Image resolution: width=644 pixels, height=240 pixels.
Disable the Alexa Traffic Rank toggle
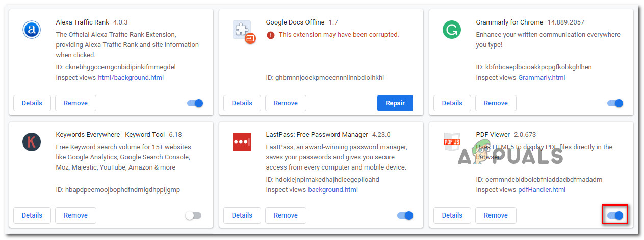click(195, 103)
